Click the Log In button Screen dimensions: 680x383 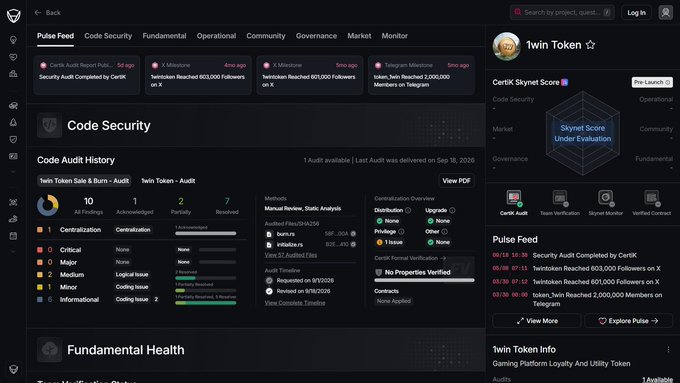pos(636,13)
